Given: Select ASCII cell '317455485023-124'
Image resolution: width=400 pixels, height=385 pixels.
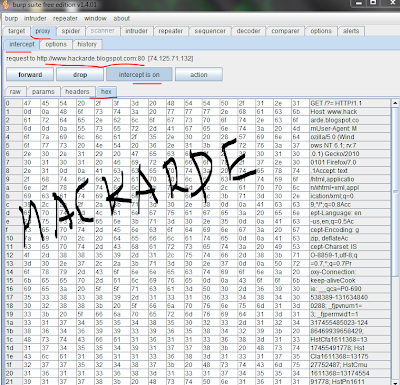Looking at the screenshot, I should 349,323.
